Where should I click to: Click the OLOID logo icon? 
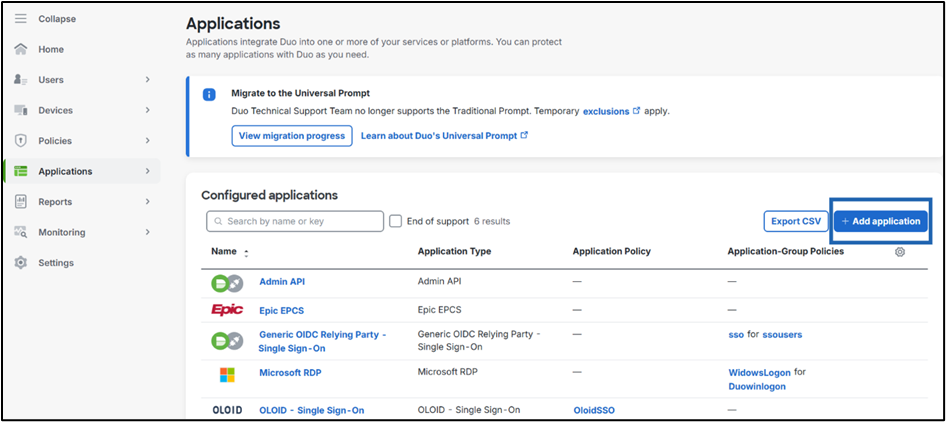click(x=227, y=410)
